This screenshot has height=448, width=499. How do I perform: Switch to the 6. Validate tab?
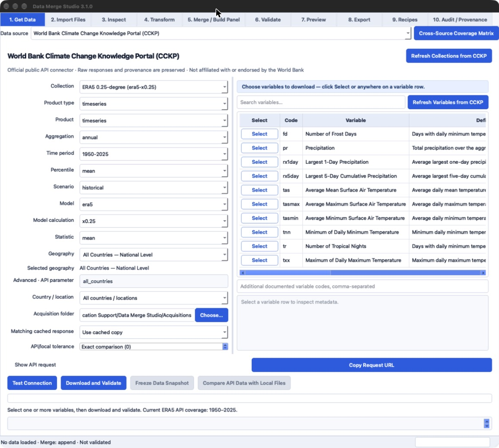[x=268, y=20]
